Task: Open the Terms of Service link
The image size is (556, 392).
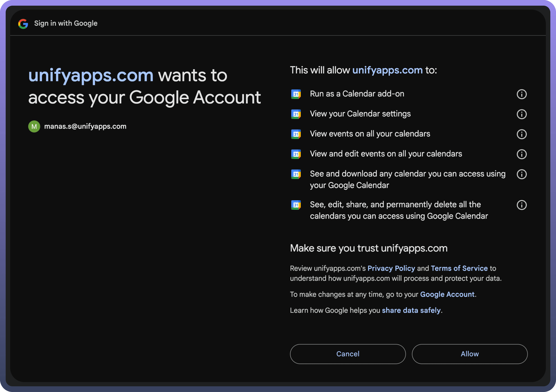Action: click(459, 268)
